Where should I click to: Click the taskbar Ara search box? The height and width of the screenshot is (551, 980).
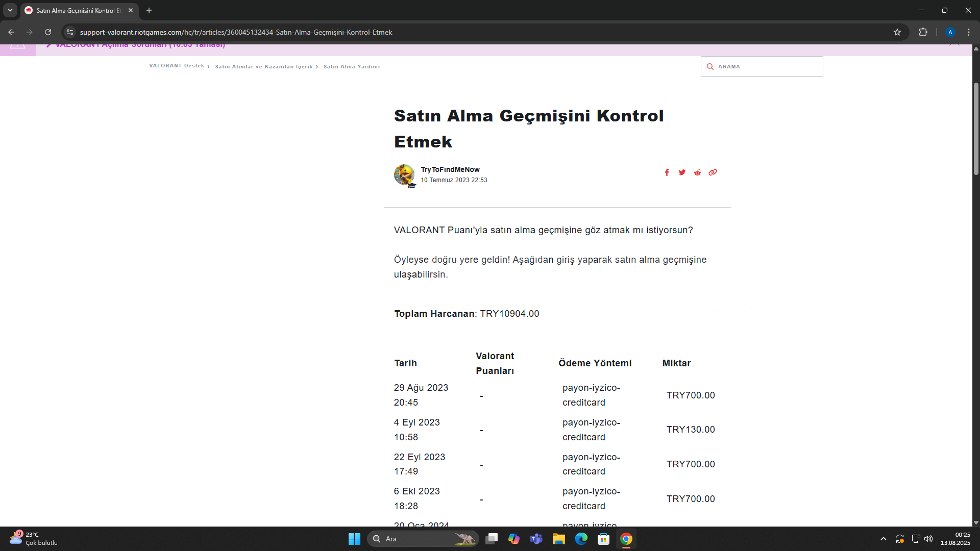tap(423, 539)
